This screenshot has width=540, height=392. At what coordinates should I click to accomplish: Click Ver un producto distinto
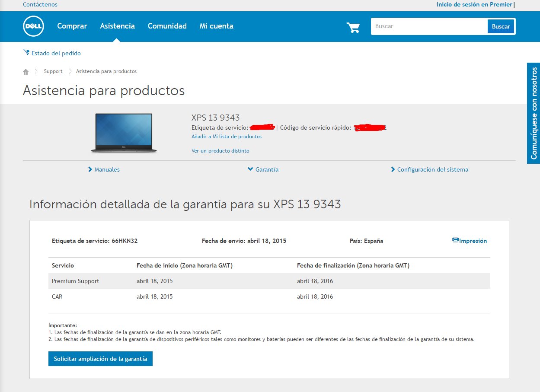[220, 151]
